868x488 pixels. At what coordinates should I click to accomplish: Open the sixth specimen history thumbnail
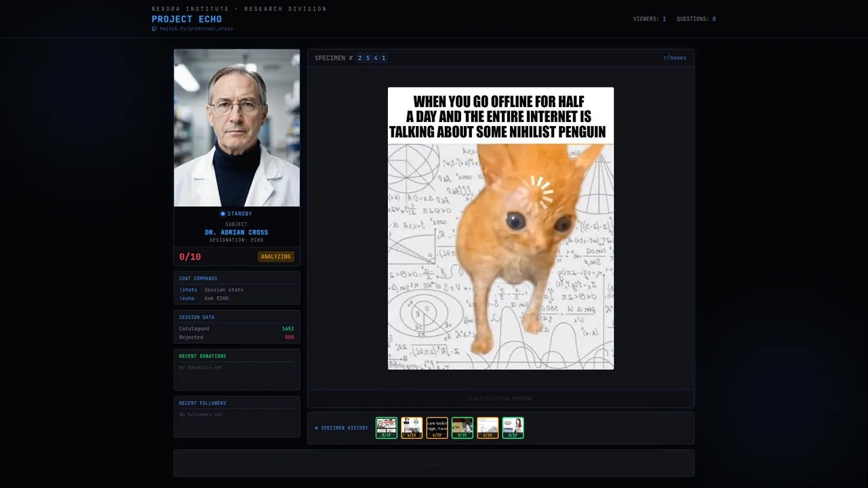tap(513, 428)
